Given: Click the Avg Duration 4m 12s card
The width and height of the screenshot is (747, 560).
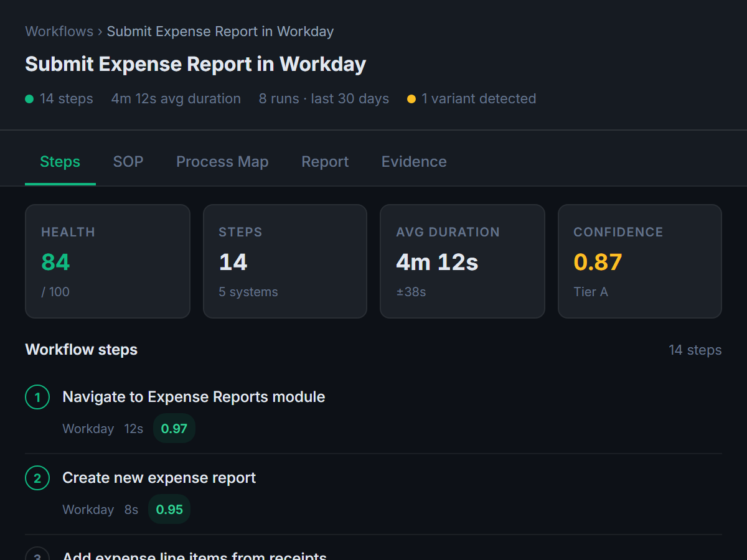Looking at the screenshot, I should pos(463,261).
